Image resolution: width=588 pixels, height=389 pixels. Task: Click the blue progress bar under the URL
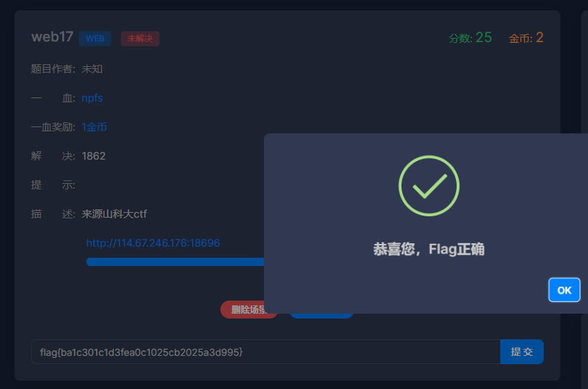[x=175, y=262]
